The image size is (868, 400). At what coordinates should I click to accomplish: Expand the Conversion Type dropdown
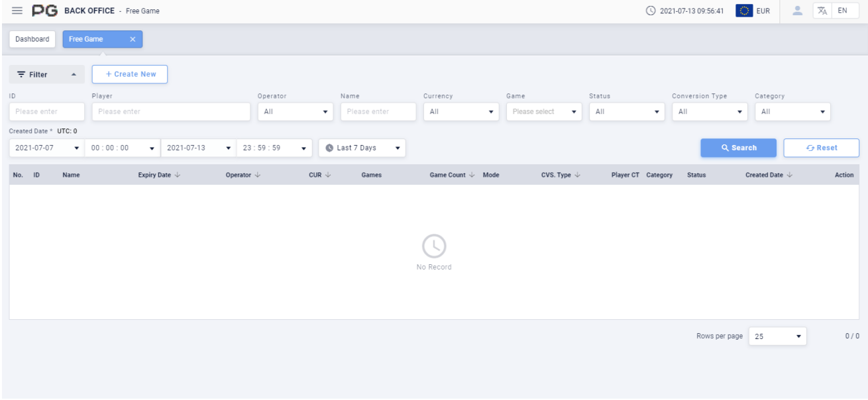(x=710, y=112)
